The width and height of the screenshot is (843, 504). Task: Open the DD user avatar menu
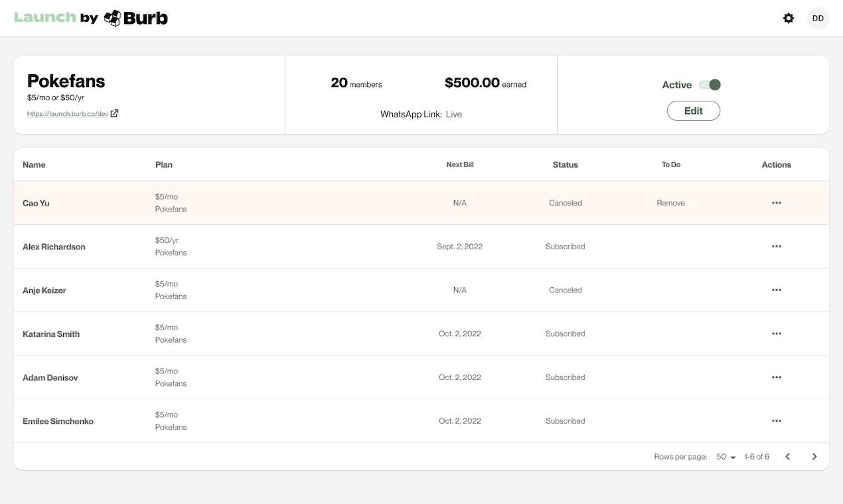pyautogui.click(x=818, y=19)
